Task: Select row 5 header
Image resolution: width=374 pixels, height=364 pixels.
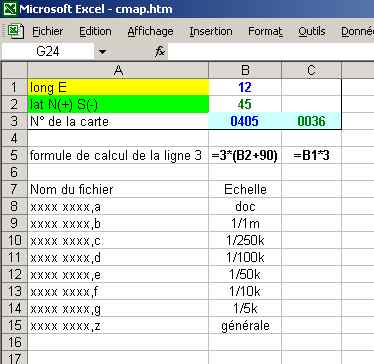Action: (x=14, y=156)
